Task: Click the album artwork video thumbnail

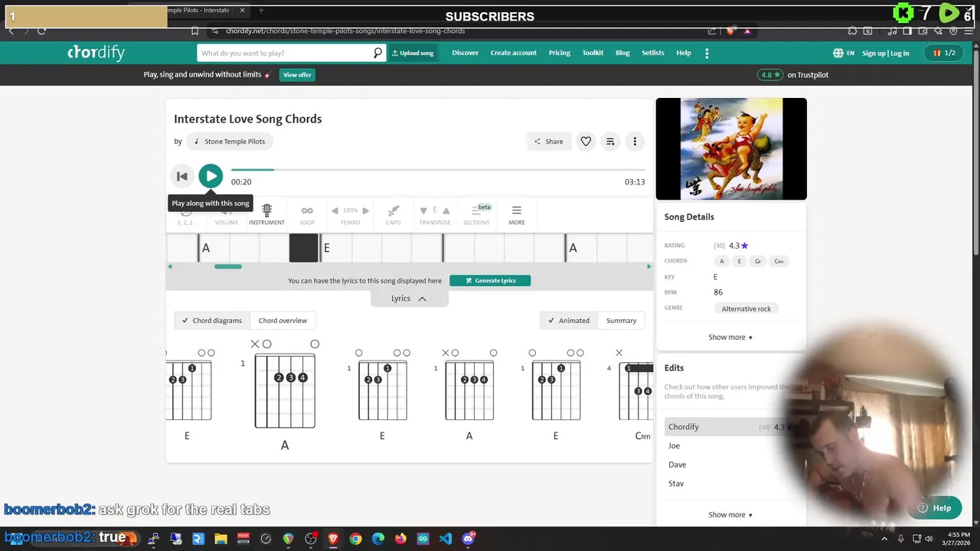Action: pyautogui.click(x=731, y=148)
